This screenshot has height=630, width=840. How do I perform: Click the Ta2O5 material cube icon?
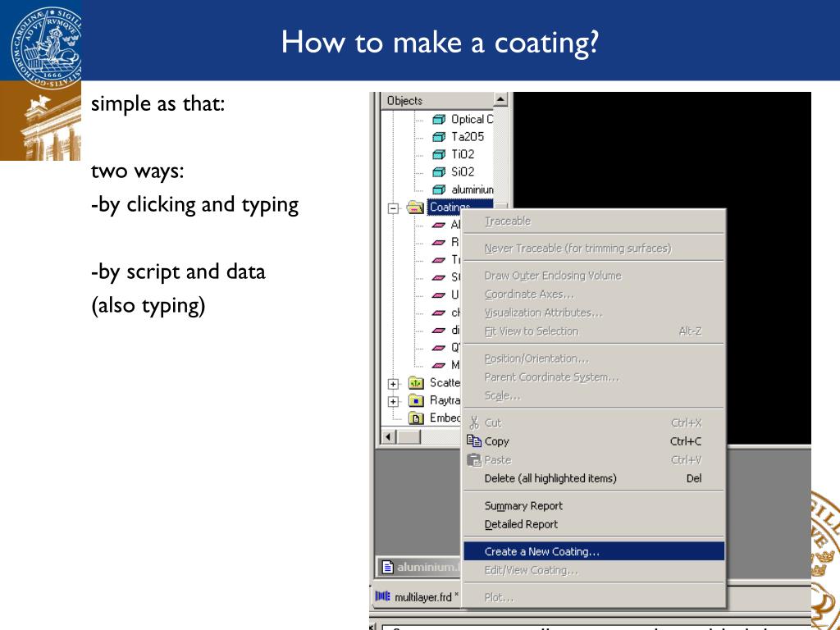[439, 137]
